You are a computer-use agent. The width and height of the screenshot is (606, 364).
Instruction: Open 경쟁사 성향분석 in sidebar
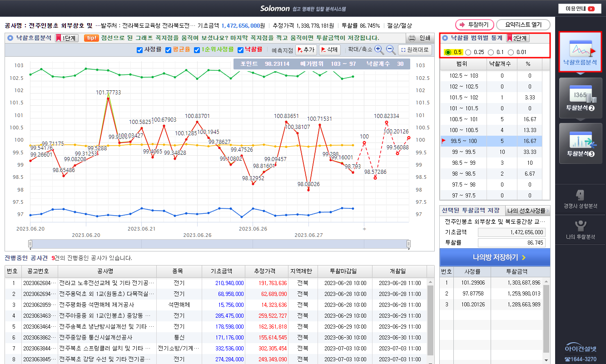(580, 199)
